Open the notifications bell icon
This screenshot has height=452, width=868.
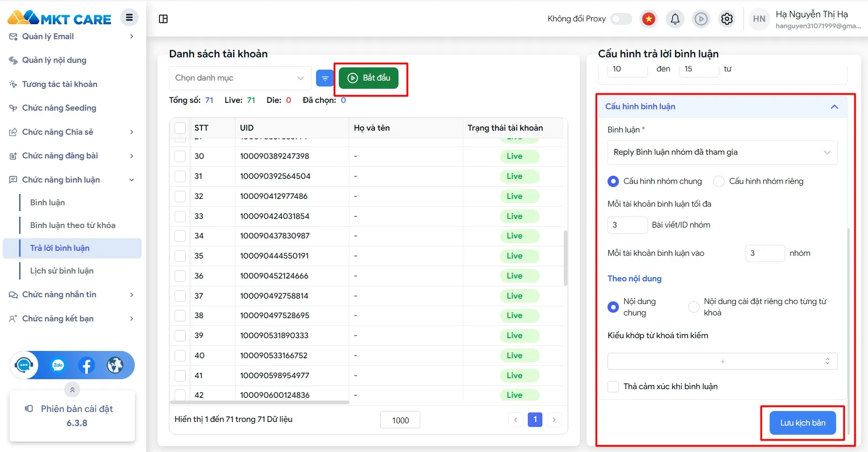(675, 19)
